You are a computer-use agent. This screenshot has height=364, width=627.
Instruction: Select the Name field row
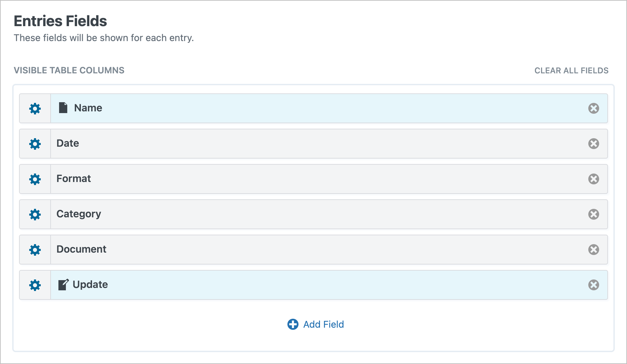pos(313,108)
